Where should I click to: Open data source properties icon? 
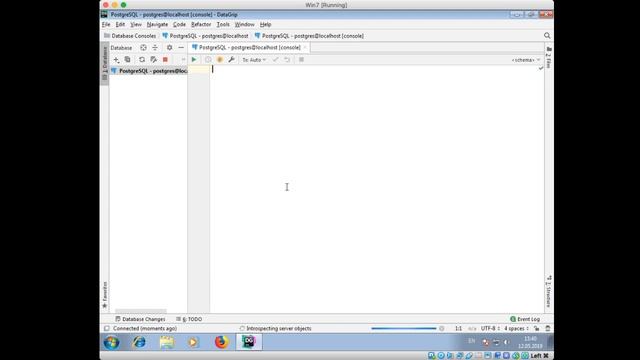pos(153,60)
